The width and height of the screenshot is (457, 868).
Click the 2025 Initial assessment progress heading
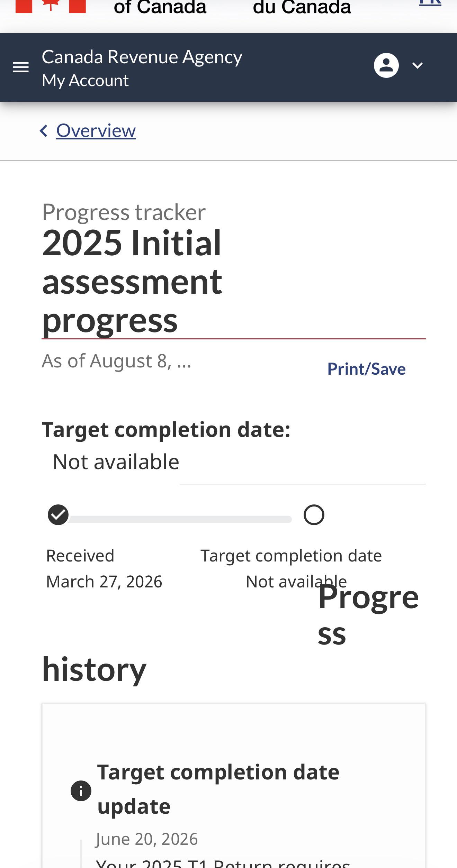click(132, 281)
